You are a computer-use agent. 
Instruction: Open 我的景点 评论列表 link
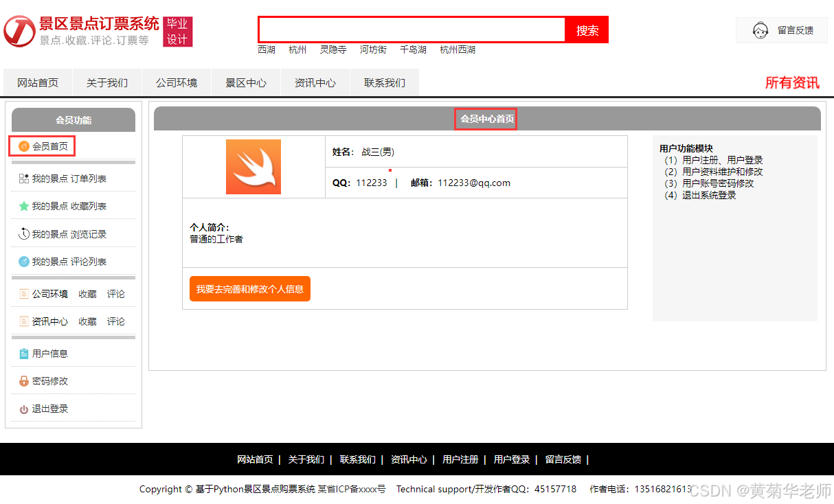point(69,262)
